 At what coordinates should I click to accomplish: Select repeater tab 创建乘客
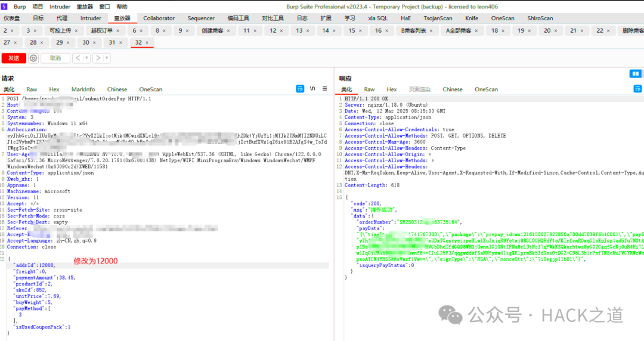212,31
